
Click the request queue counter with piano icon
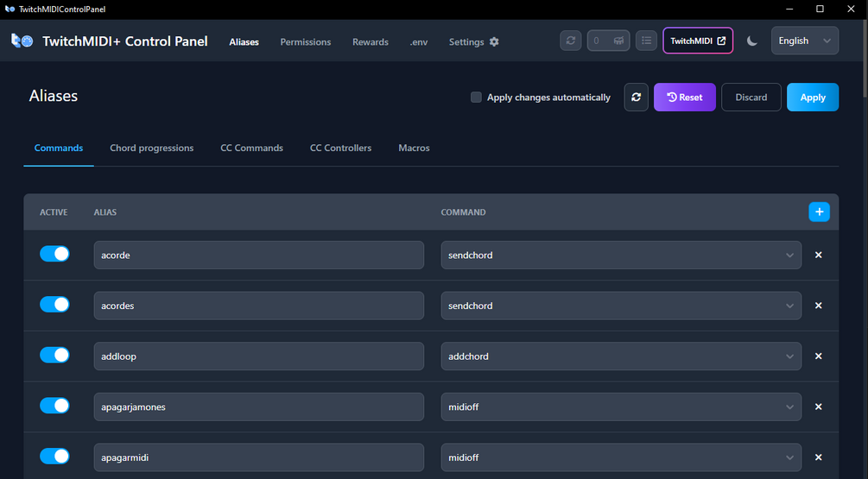point(608,41)
